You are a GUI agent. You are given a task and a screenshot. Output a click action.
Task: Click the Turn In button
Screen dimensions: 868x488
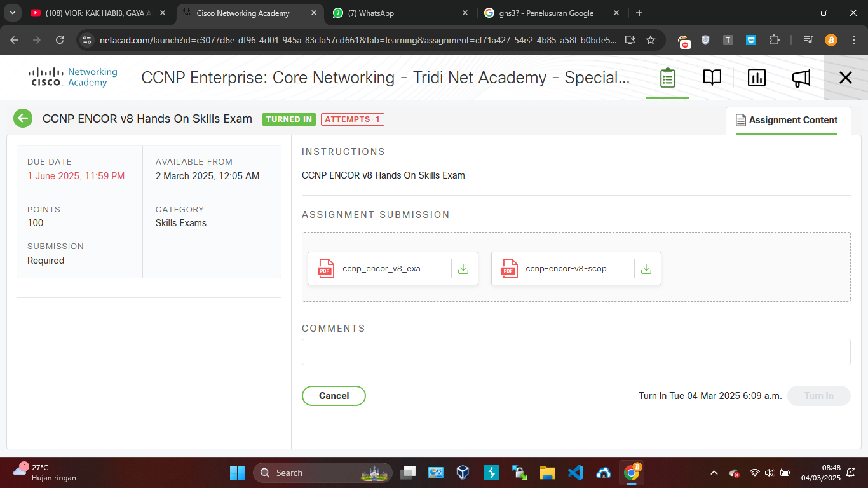pyautogui.click(x=818, y=396)
